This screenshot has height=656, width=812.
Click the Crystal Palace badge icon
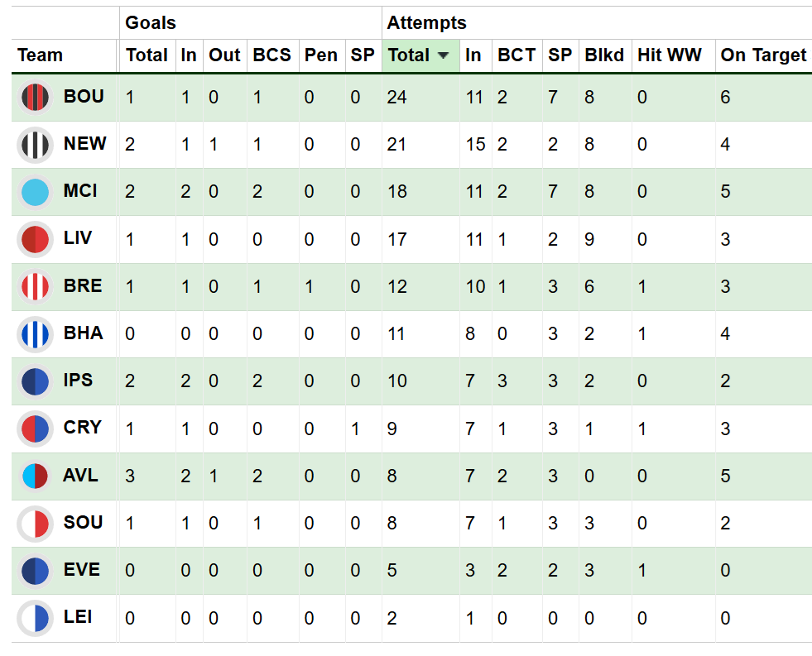(x=35, y=429)
